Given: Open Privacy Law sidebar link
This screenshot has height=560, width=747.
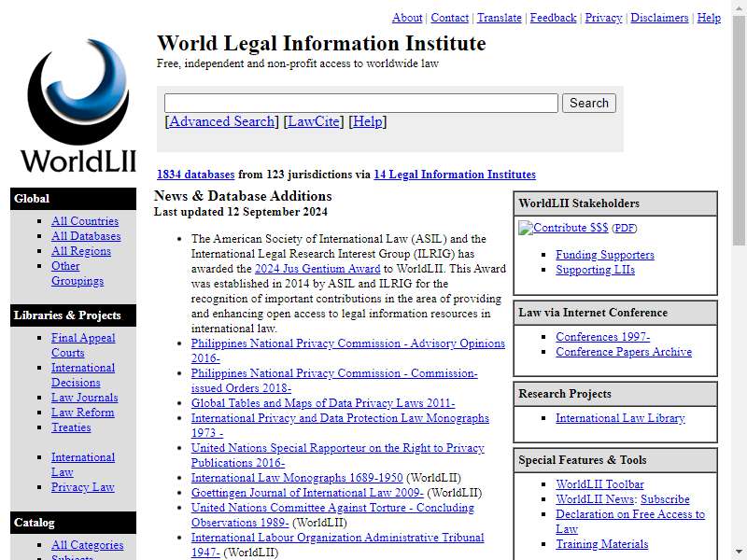Looking at the screenshot, I should pyautogui.click(x=83, y=487).
